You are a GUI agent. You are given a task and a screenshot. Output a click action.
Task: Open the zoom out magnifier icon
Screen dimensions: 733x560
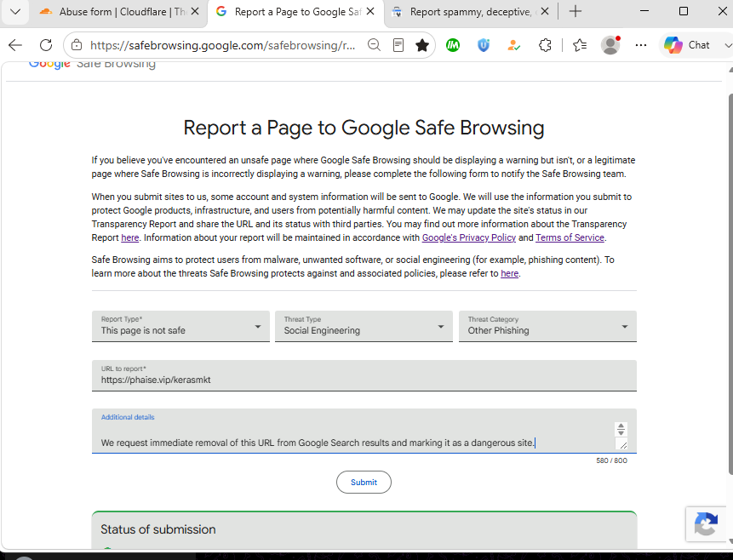(x=374, y=45)
